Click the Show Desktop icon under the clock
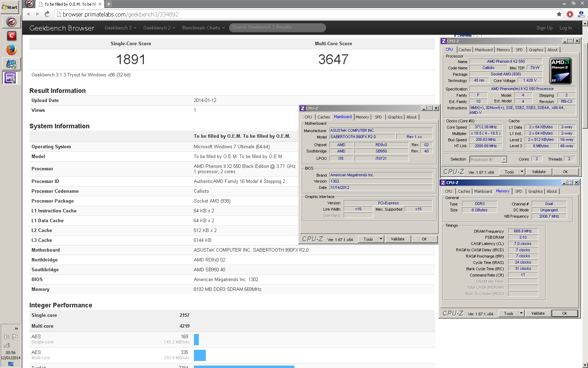The image size is (588, 368). click(x=11, y=364)
